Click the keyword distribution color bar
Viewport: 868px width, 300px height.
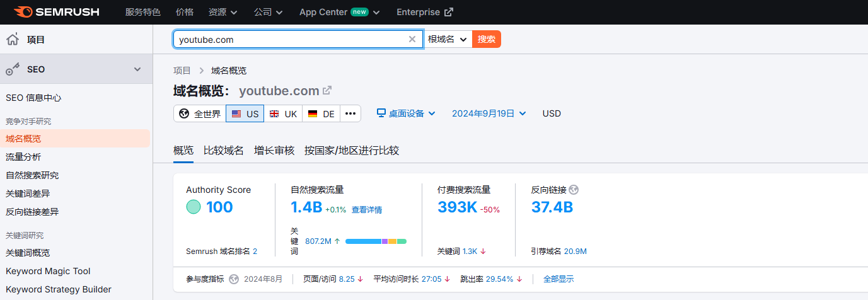[376, 241]
